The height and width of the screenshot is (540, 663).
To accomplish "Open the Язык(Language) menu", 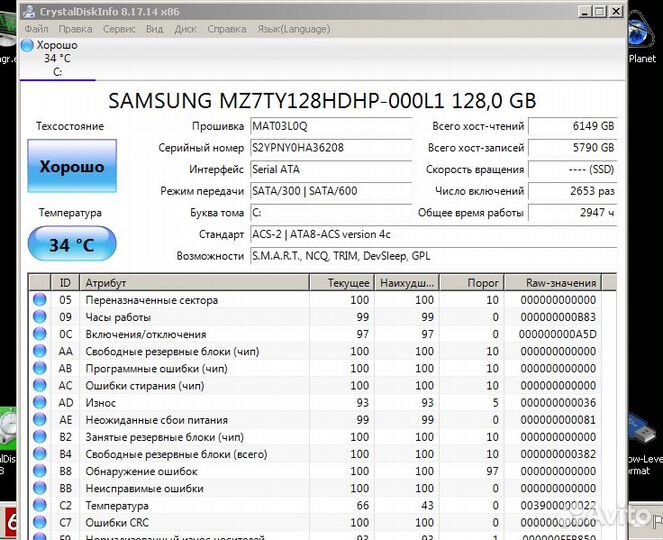I will (294, 29).
